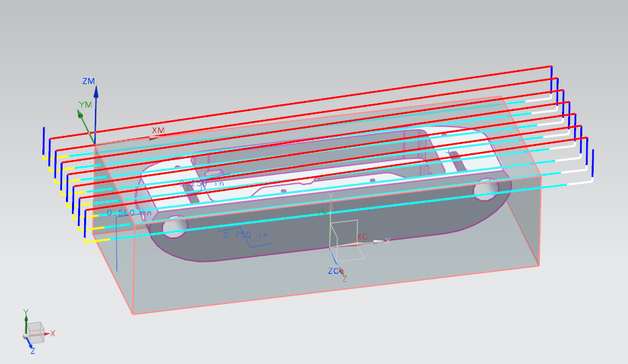Click the YC axis label of WCS
Viewport: 628px width, 364px height.
322,211
